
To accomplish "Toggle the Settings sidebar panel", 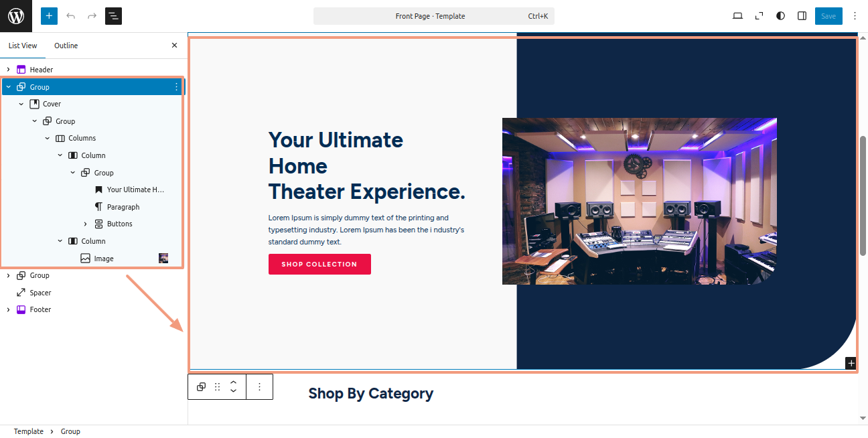I will [802, 16].
